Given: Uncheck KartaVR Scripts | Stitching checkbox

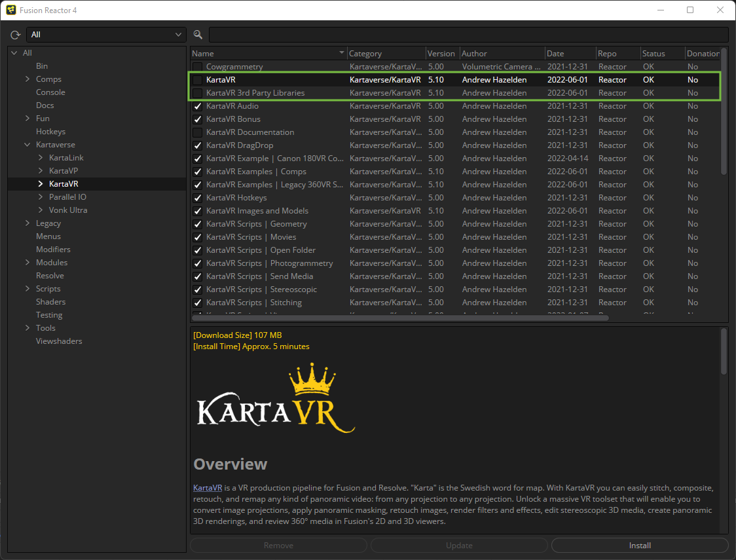Looking at the screenshot, I should point(198,303).
